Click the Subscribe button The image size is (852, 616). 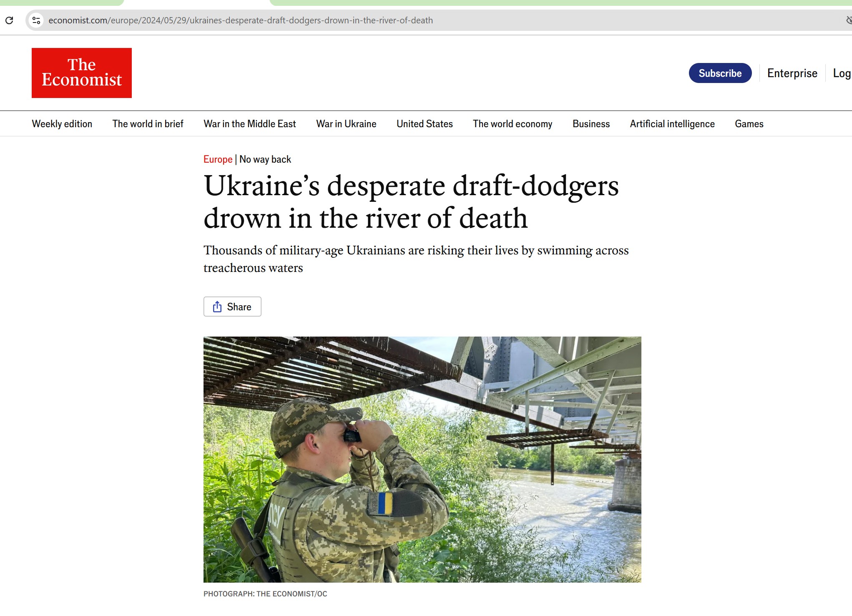click(x=720, y=73)
